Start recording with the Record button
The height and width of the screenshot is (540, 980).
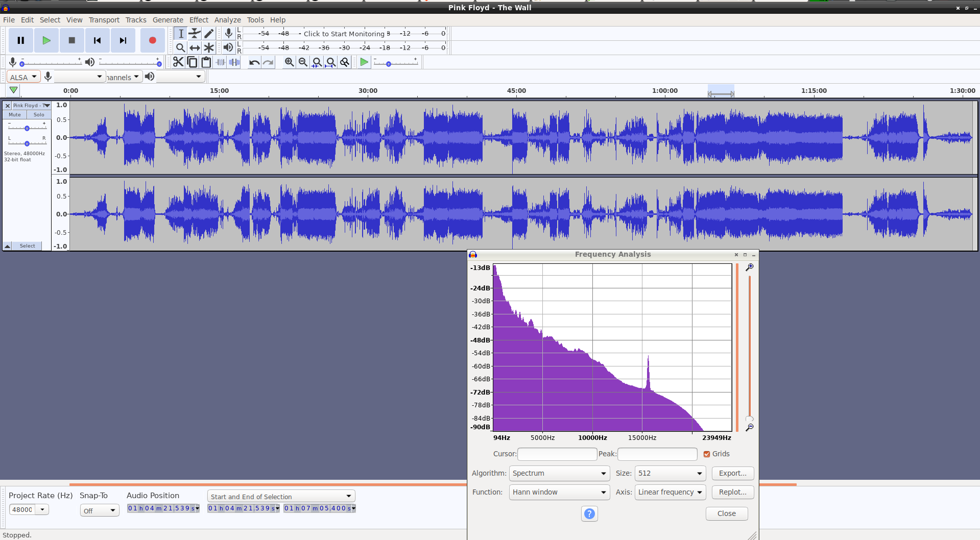[152, 40]
